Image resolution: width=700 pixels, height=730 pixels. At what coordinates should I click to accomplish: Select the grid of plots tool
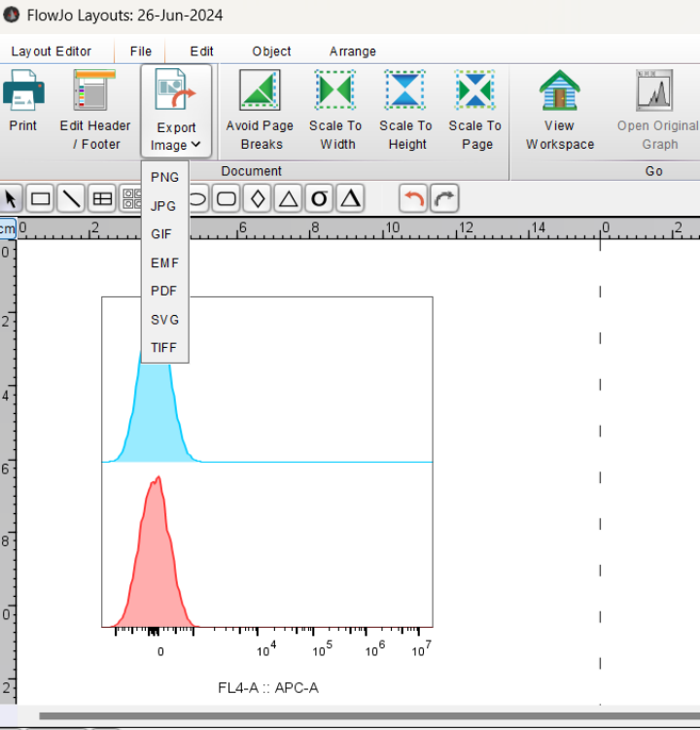(x=131, y=199)
